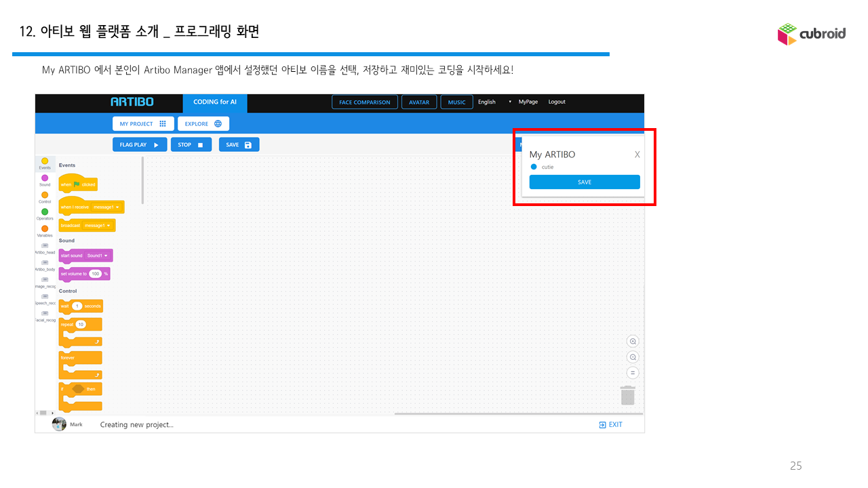The image size is (868, 488).
Task: Click the EXIT button
Action: (x=610, y=425)
